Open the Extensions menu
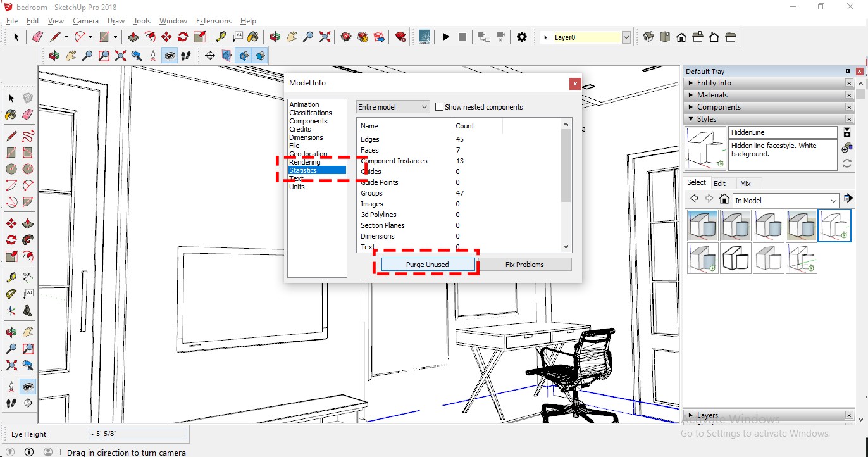The width and height of the screenshot is (868, 457). click(214, 21)
